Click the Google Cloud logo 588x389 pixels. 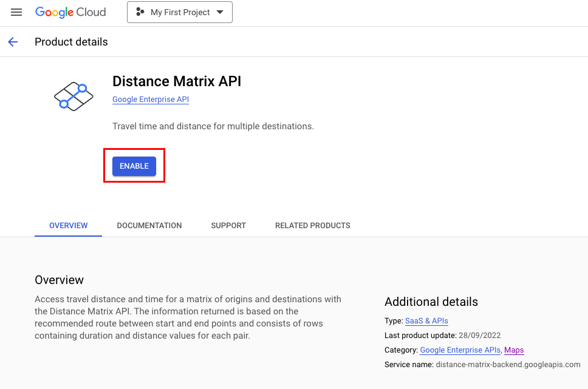[x=70, y=12]
